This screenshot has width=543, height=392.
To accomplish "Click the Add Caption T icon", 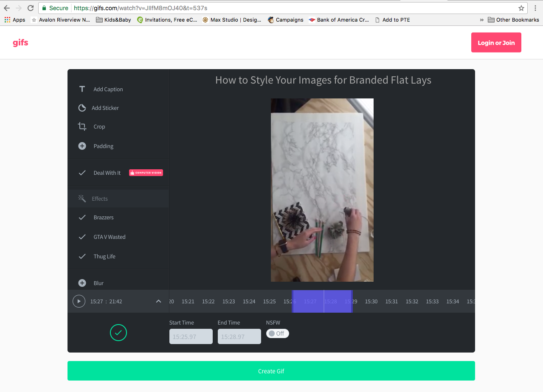I will [82, 89].
